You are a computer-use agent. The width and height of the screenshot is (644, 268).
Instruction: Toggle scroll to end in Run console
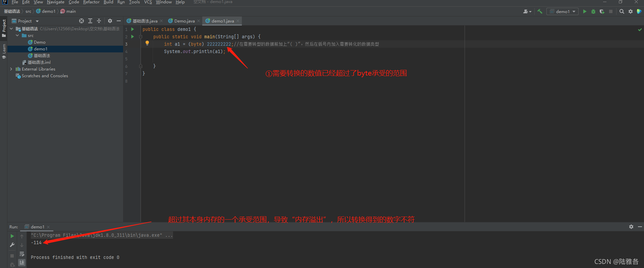point(22,262)
